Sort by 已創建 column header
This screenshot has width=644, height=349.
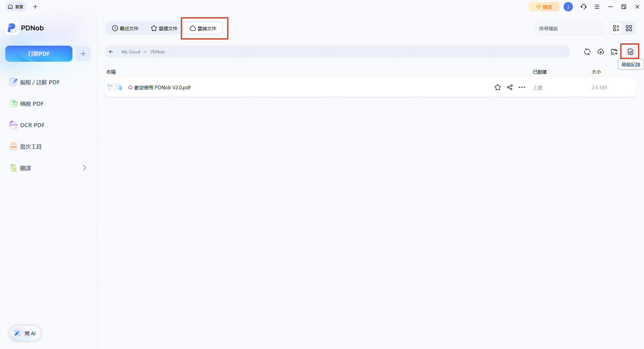coord(540,72)
